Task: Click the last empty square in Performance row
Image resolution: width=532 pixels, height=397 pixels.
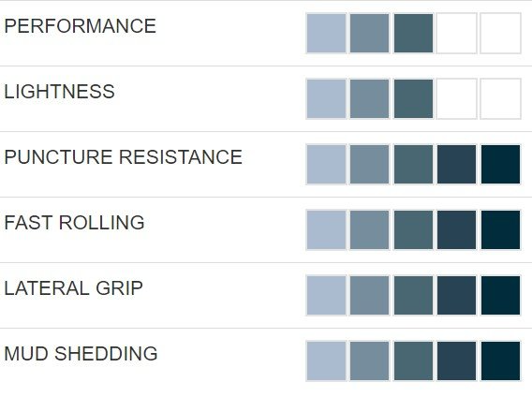Action: [500, 34]
